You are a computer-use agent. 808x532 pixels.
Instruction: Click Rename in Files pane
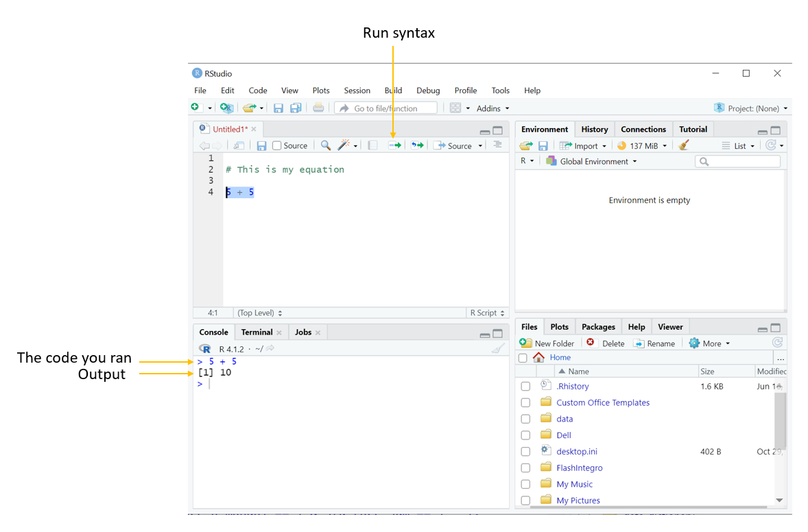click(654, 343)
